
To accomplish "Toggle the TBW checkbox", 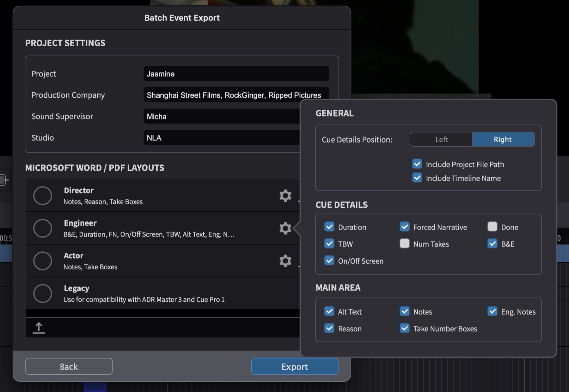I will pyautogui.click(x=329, y=243).
